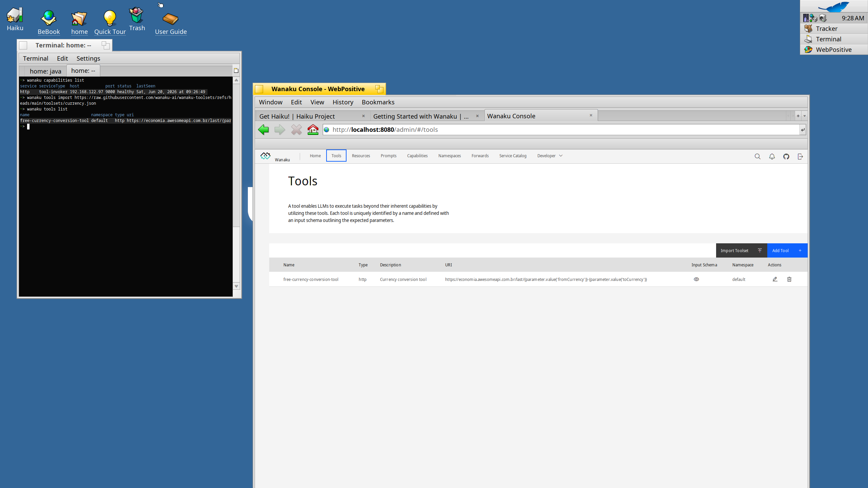Click the Terminal window zoom button
This screenshot has height=488, width=868.
106,45
